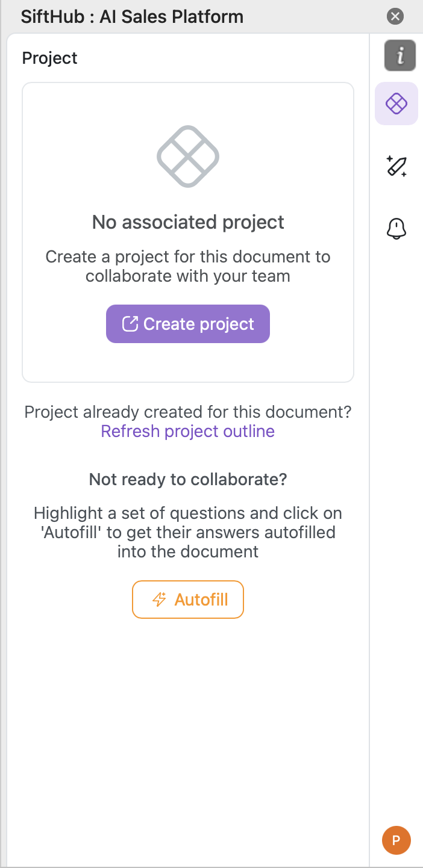
Task: Click the SiftHub : AI Sales Platform title
Action: click(x=133, y=16)
